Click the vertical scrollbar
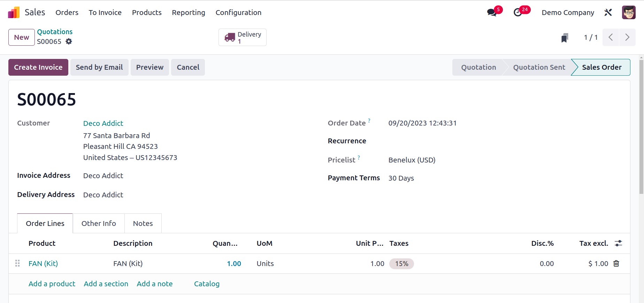Screen dimensions: 644x303 641,127
